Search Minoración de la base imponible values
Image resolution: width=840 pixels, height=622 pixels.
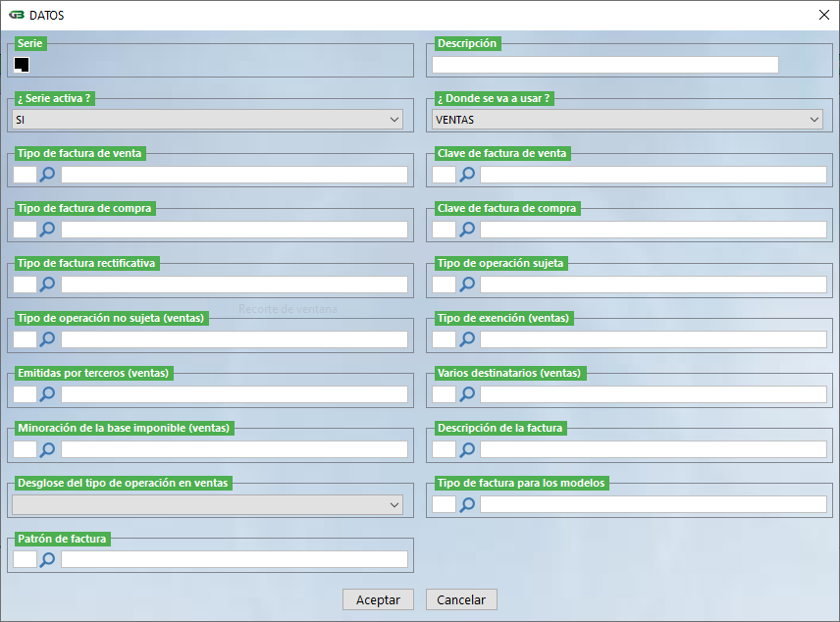pos(47,449)
